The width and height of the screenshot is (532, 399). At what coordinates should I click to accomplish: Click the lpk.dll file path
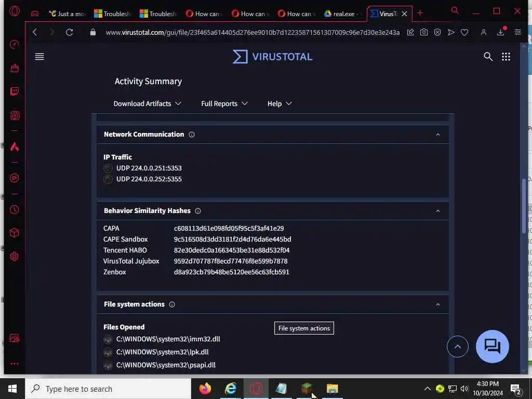coord(162,352)
